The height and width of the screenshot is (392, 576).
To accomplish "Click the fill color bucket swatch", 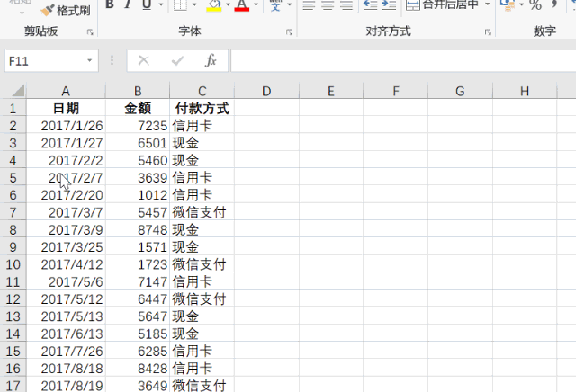I will tap(213, 6).
